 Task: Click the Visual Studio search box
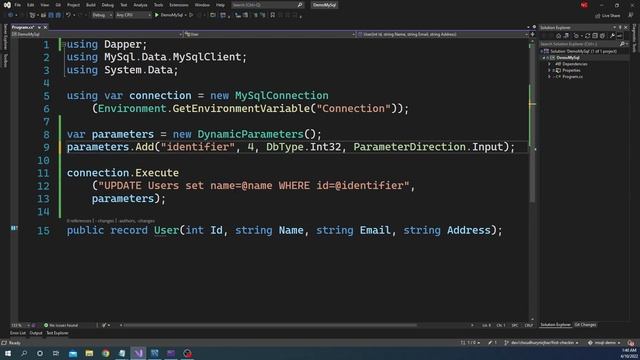(267, 5)
